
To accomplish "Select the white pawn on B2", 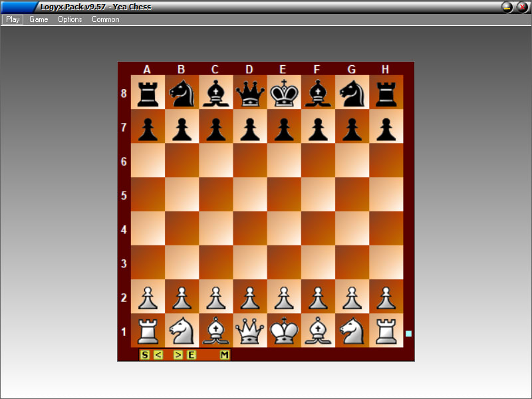I will (x=182, y=297).
